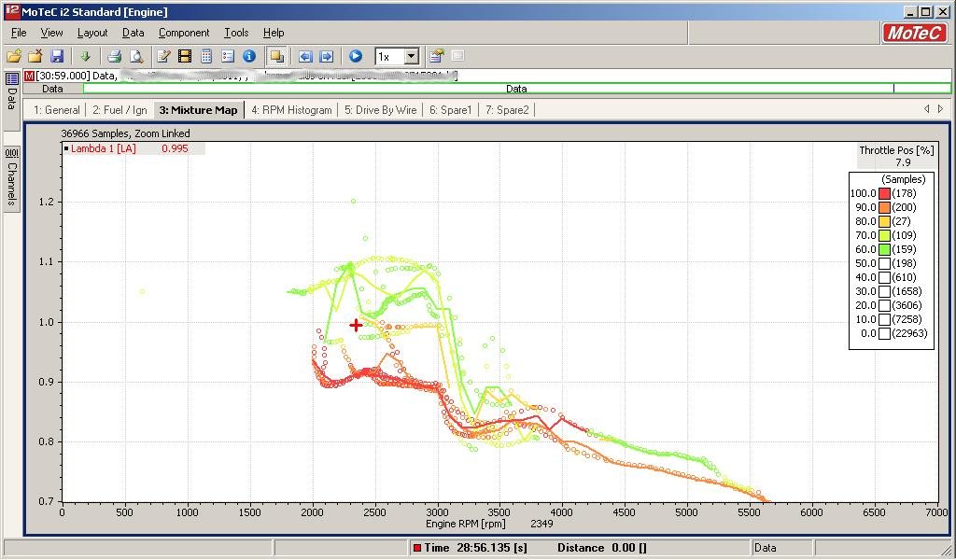Viewport: 956px width, 560px height.
Task: Open the print preview magnifier icon
Action: pyautogui.click(x=135, y=56)
